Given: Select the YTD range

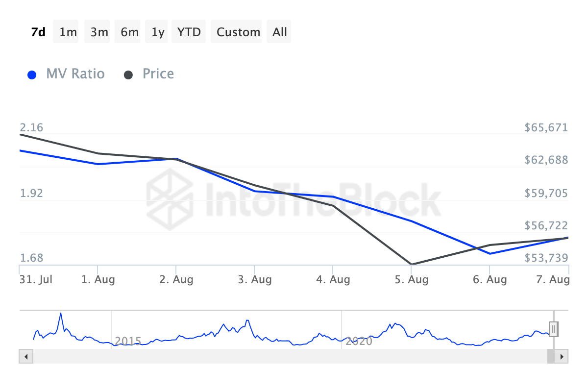Looking at the screenshot, I should tap(189, 32).
